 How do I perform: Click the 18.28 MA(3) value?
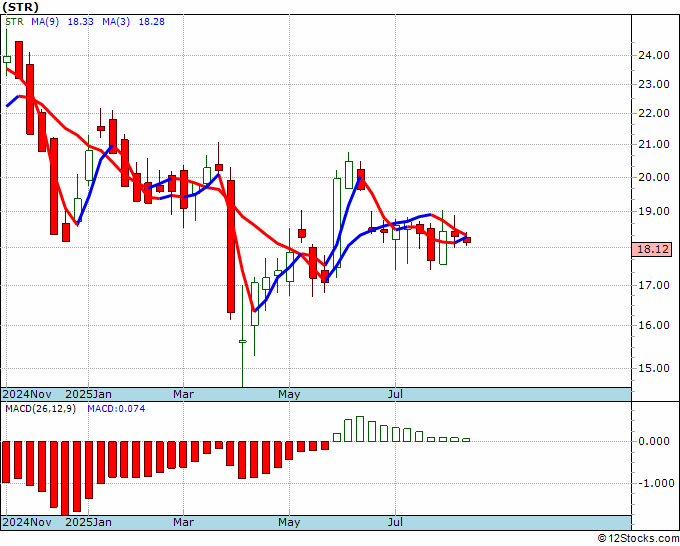coord(152,22)
